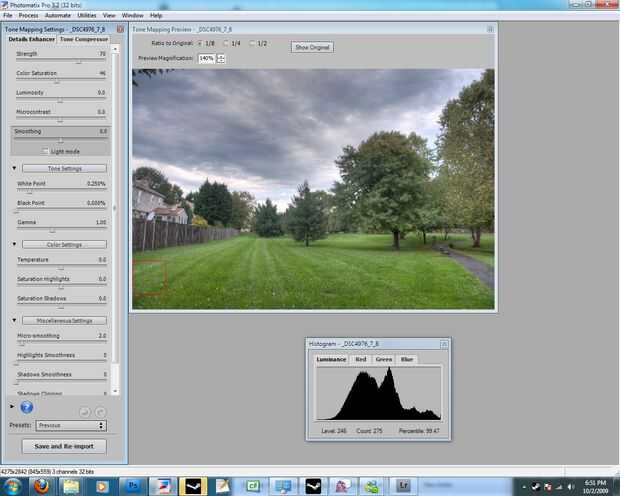Expand the arrow beside the help icon

[x=12, y=406]
